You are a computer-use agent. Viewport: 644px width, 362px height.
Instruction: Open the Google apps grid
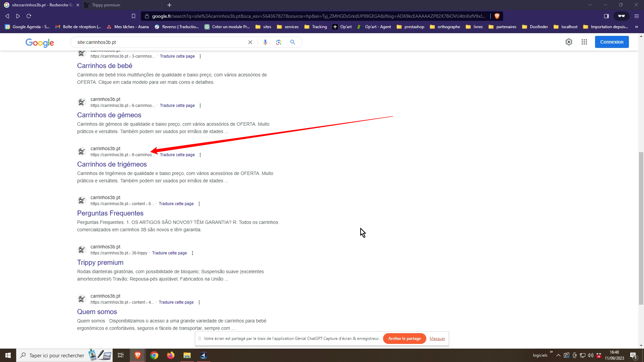point(584,42)
